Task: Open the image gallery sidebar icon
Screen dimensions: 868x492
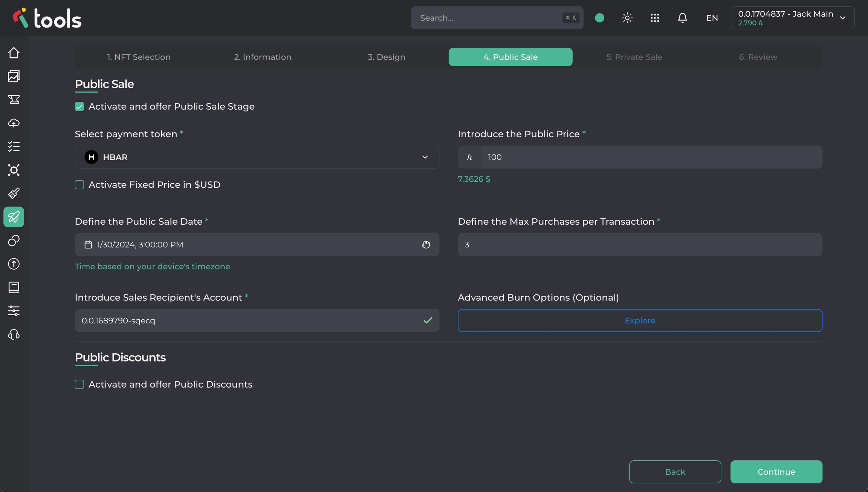Action: coord(14,76)
